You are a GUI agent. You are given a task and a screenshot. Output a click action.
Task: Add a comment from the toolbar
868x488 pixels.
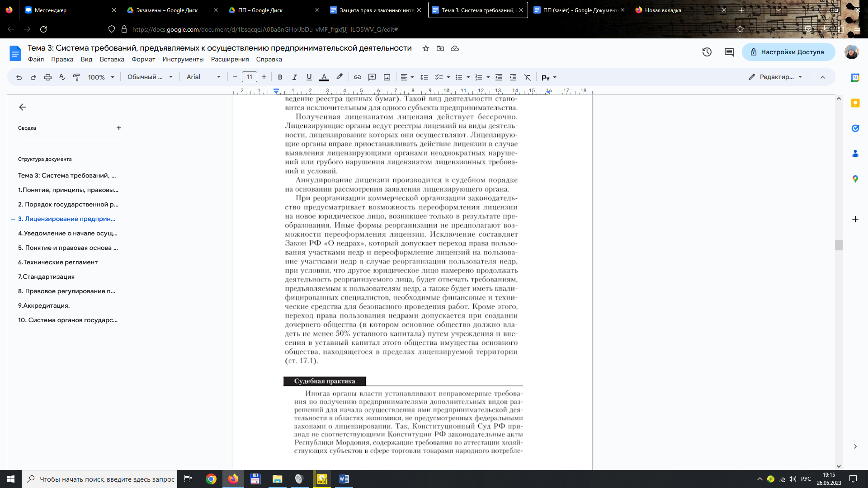[x=372, y=77]
